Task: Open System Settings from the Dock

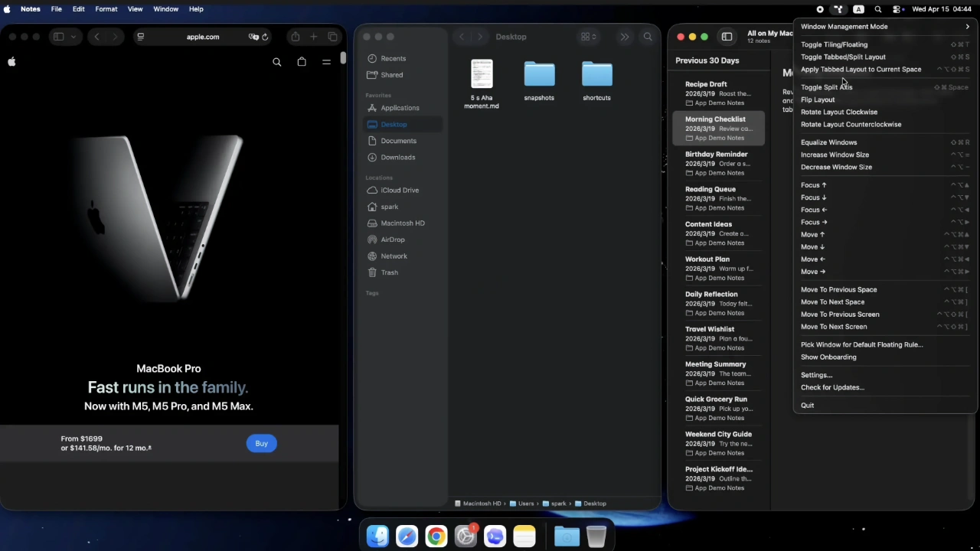Action: point(465,536)
